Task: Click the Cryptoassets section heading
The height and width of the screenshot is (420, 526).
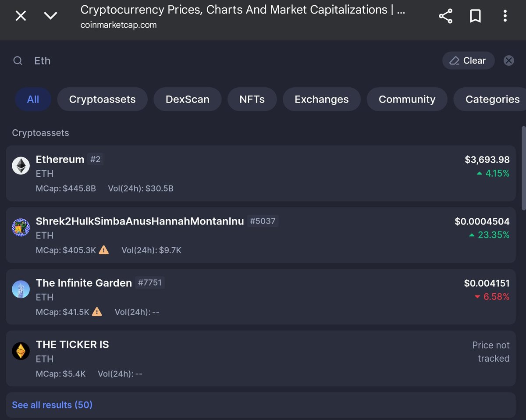Action: point(40,133)
